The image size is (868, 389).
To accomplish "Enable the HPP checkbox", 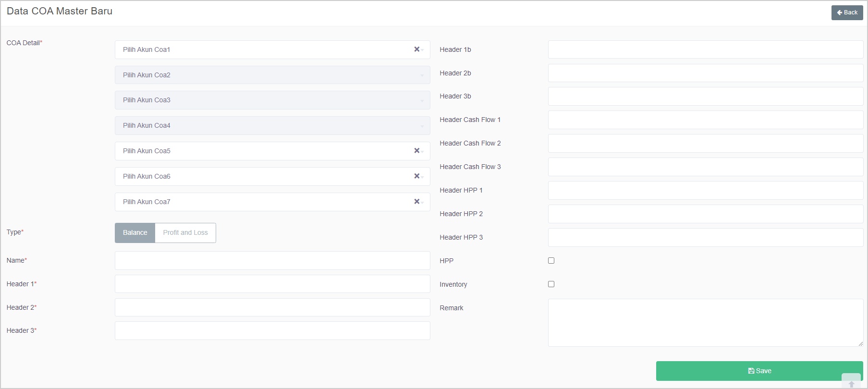I will pyautogui.click(x=551, y=261).
